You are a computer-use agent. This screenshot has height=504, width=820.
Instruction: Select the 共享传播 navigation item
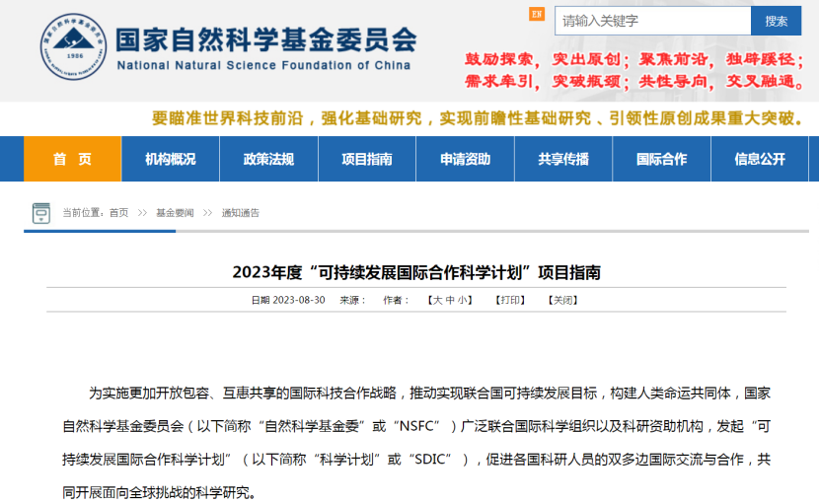click(563, 159)
